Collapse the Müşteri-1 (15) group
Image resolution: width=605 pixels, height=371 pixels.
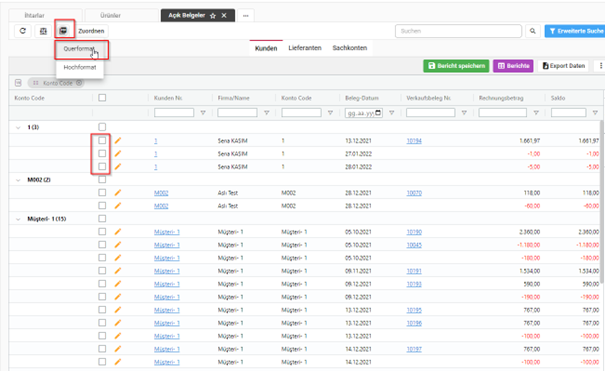(18, 219)
